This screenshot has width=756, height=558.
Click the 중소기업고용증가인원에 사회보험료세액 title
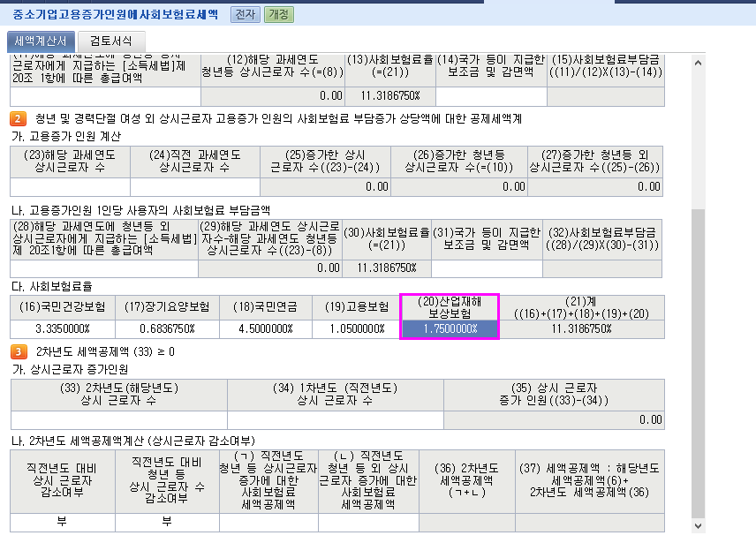click(115, 14)
